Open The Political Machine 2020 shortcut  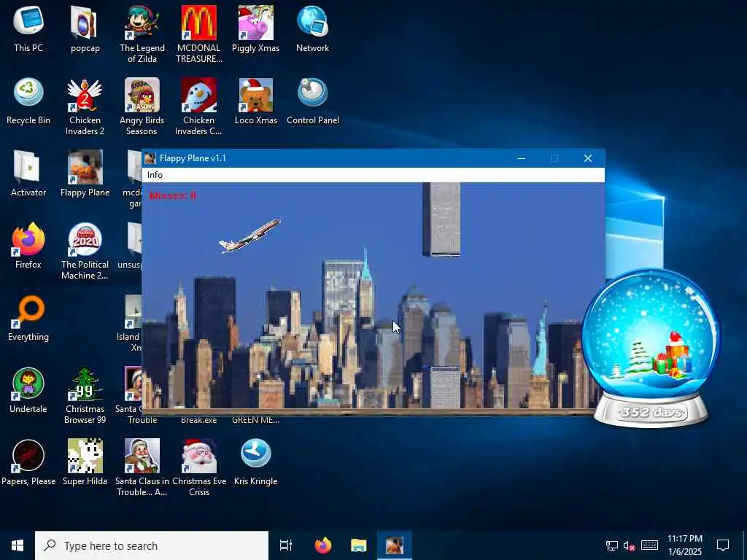pos(85,251)
